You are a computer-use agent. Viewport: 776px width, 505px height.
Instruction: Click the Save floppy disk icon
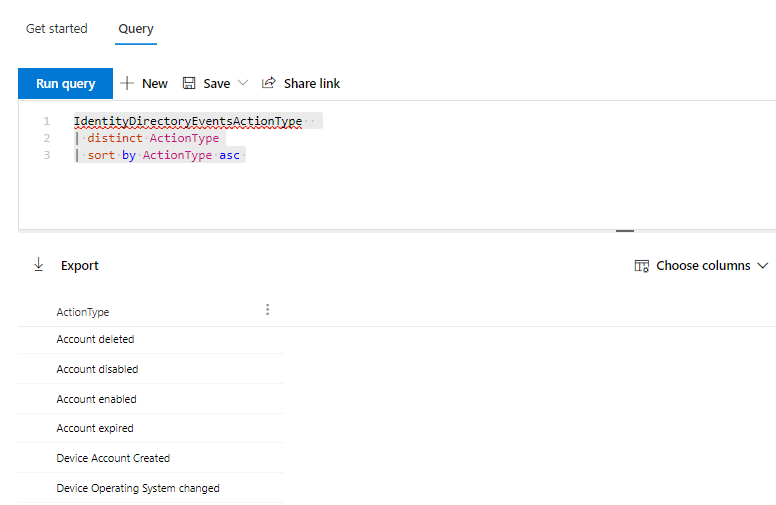coord(189,84)
